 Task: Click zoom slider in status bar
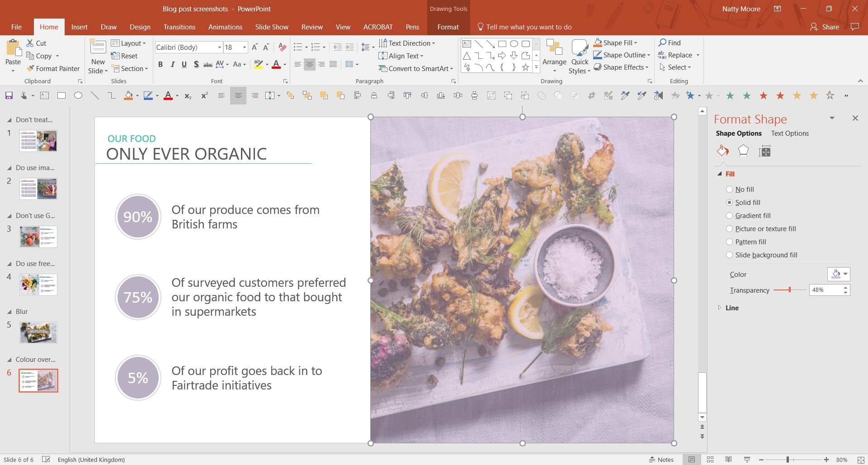point(788,460)
